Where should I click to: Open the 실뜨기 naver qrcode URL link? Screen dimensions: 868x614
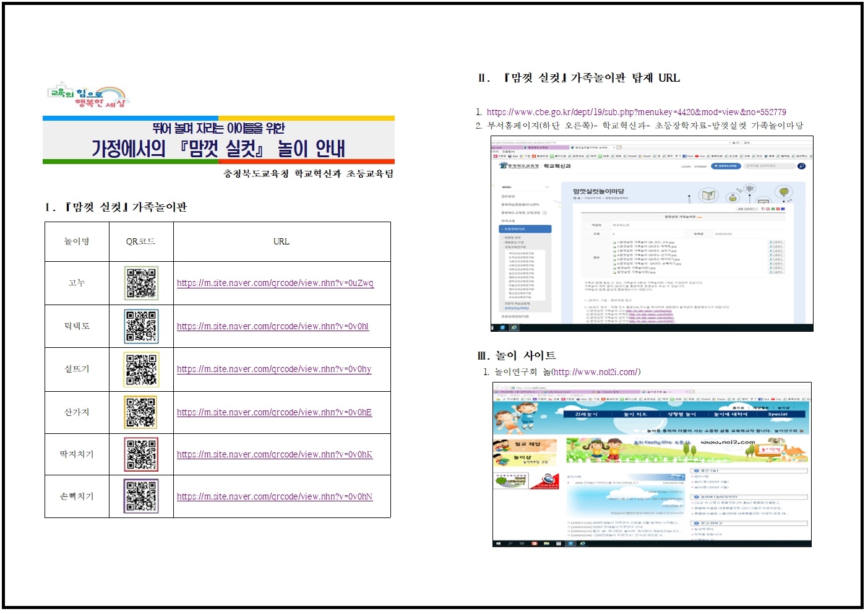point(274,369)
